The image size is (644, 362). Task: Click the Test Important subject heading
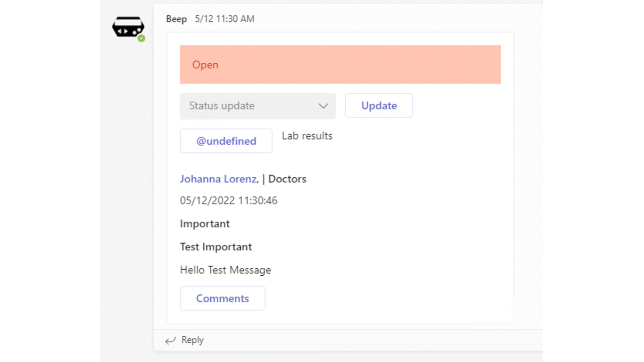click(216, 247)
